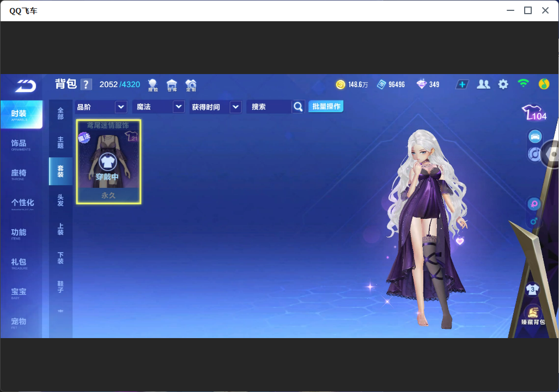Switch to 全部 all subcategory
The height and width of the screenshot is (392, 559).
(x=60, y=114)
